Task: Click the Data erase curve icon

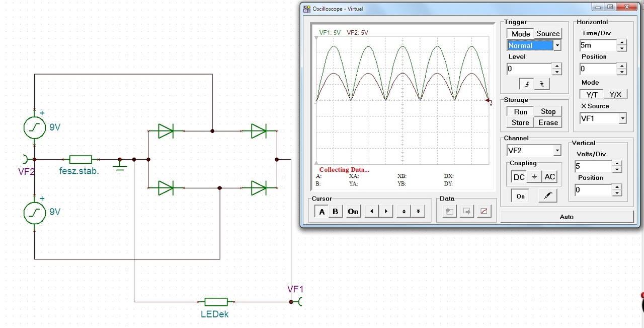Action: pyautogui.click(x=484, y=211)
